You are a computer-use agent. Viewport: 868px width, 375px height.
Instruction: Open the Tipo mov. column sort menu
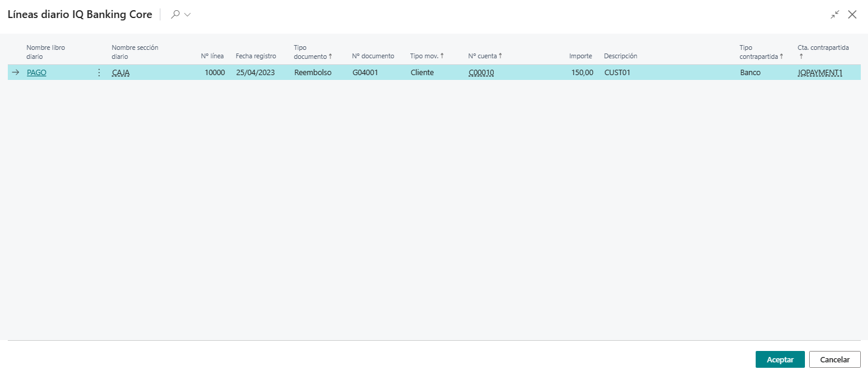pyautogui.click(x=427, y=55)
